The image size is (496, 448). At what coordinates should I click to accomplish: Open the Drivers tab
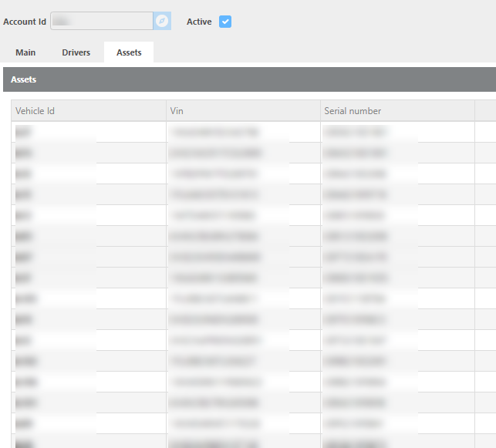(x=76, y=52)
